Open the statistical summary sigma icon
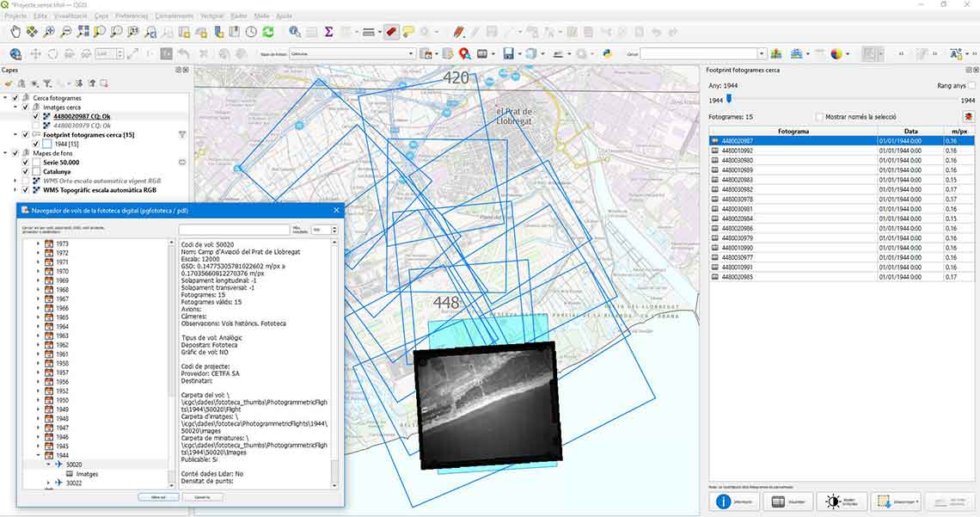 point(328,32)
